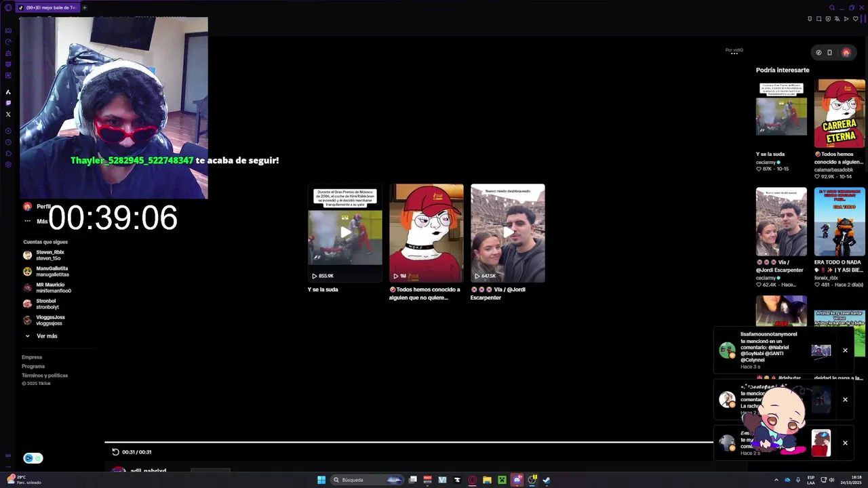Click the translate page icon
Screen dimensions: 868x488
[837, 19]
